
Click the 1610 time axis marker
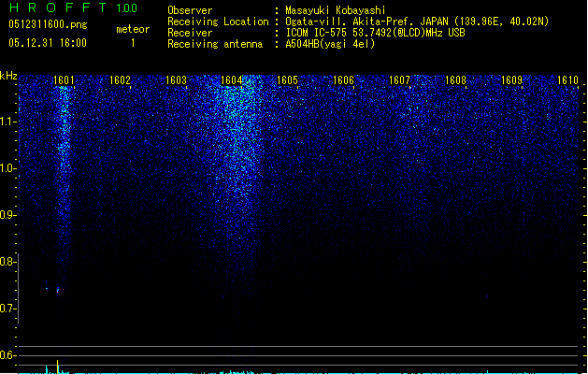click(567, 80)
